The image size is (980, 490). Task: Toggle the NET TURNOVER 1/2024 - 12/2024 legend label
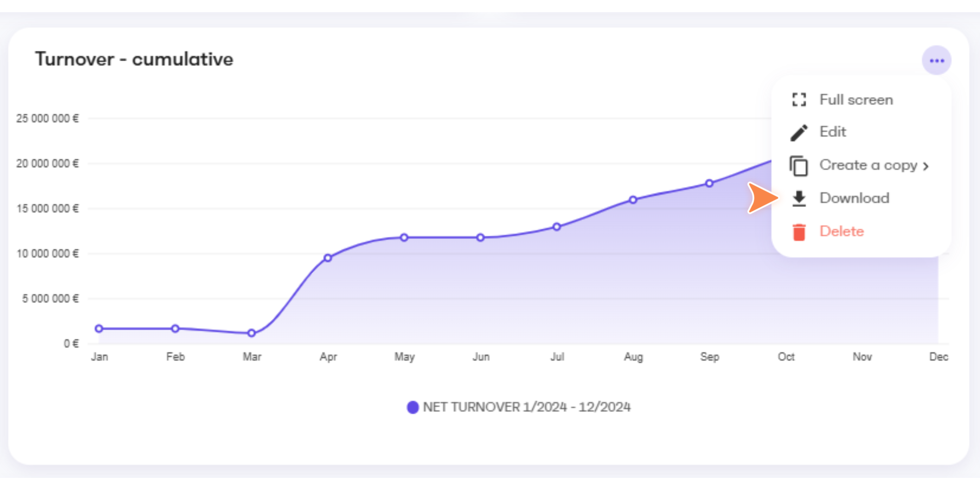(527, 407)
